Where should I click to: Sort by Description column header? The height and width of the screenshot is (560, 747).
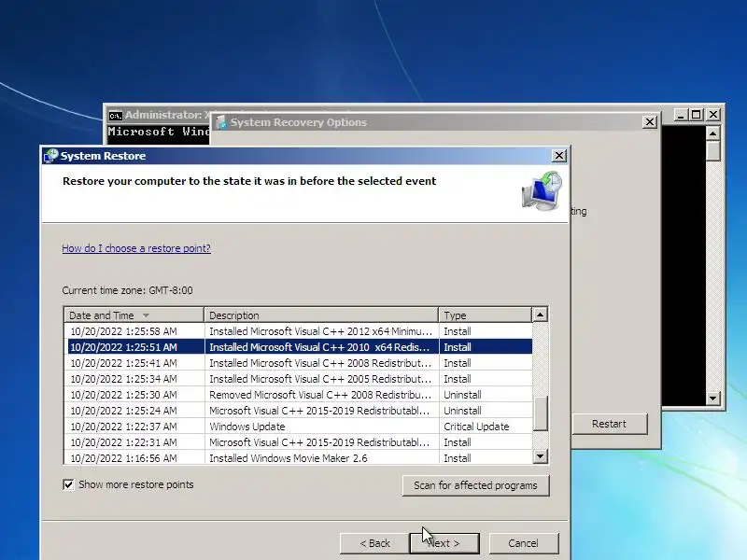tap(321, 315)
